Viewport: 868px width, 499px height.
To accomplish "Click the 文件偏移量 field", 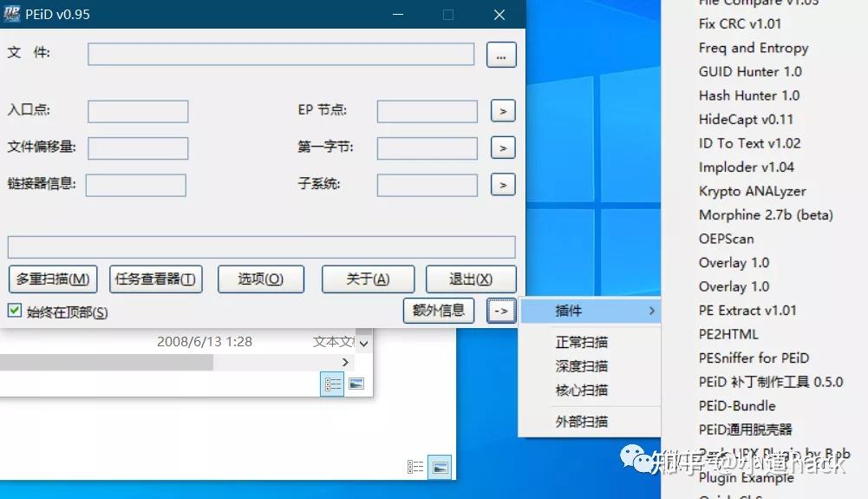I will 138,148.
